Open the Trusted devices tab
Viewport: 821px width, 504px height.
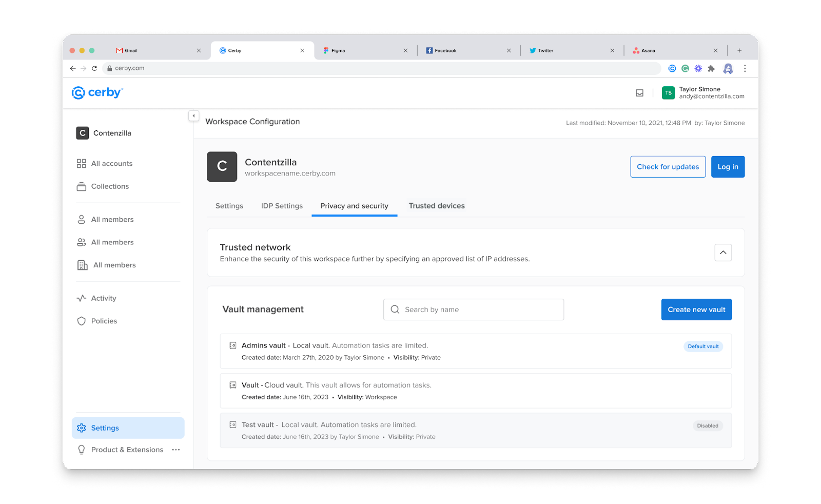[436, 206]
